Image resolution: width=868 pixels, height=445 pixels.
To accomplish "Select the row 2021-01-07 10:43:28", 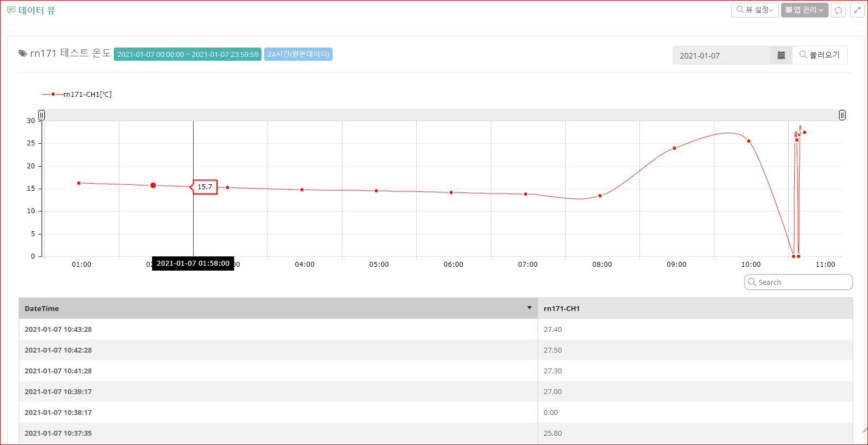I will (436, 329).
